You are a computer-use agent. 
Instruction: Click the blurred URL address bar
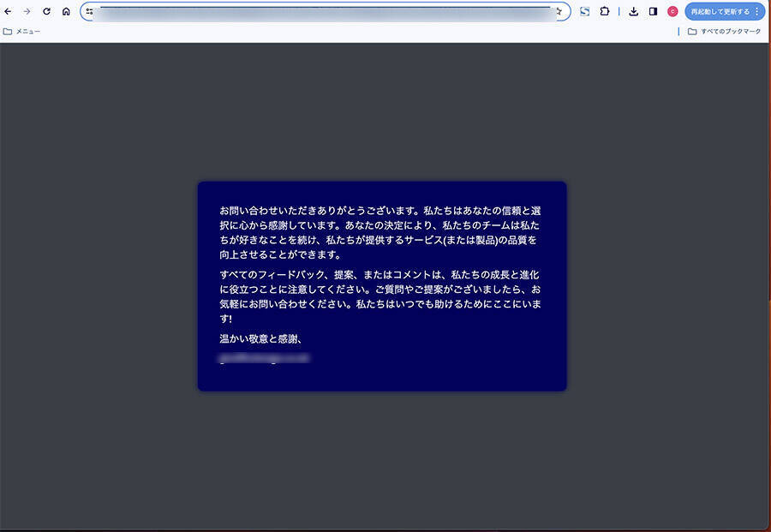coord(325,11)
